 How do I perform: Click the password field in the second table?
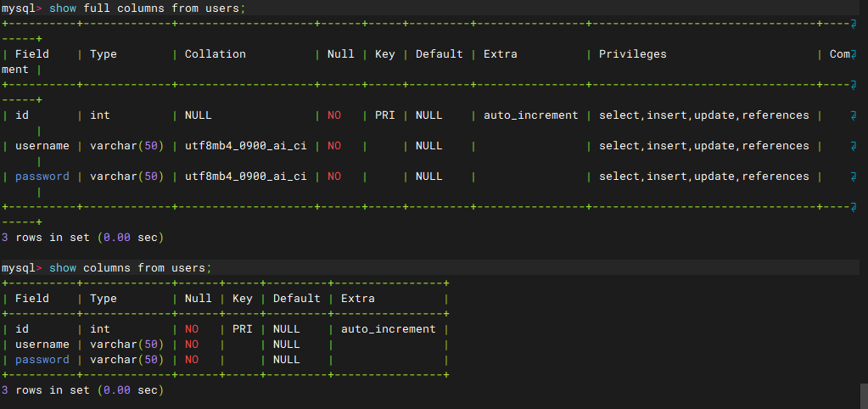pyautogui.click(x=42, y=360)
